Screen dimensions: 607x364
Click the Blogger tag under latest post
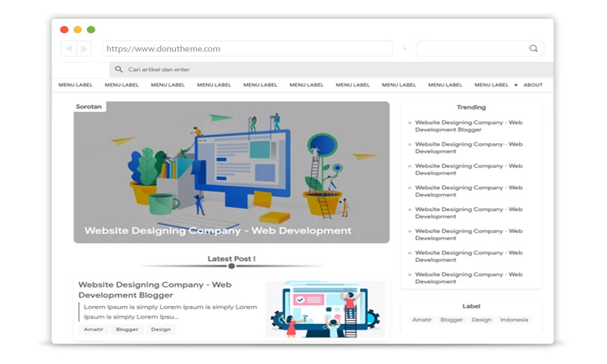[127, 329]
